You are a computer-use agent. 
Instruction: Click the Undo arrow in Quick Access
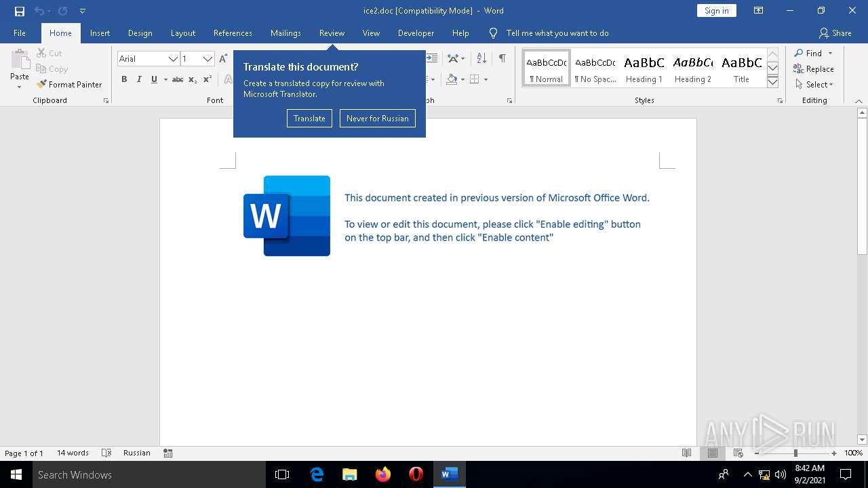pyautogui.click(x=39, y=11)
